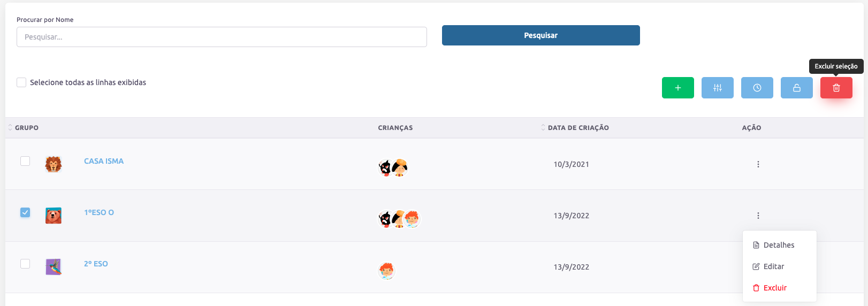Uncheck the 1ºESO O row checkbox
Screen dimensions: 868x306
[x=25, y=212]
